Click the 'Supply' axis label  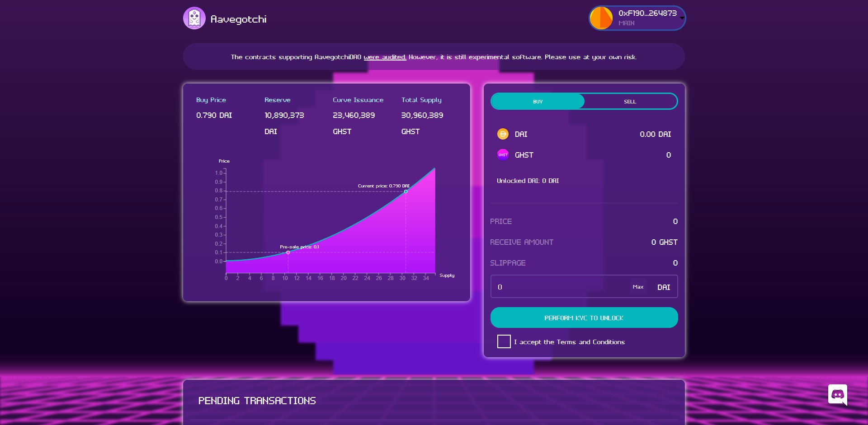click(447, 275)
